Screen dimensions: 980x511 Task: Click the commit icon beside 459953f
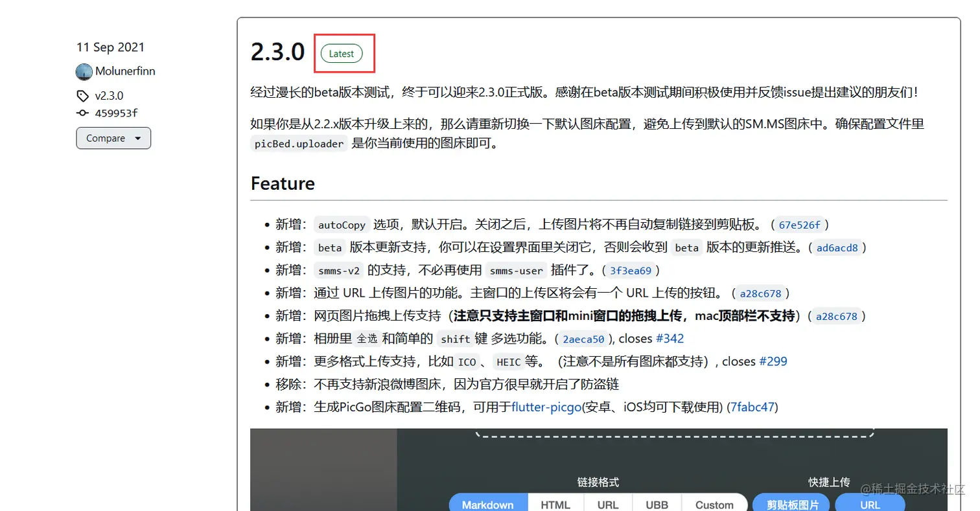pyautogui.click(x=82, y=113)
